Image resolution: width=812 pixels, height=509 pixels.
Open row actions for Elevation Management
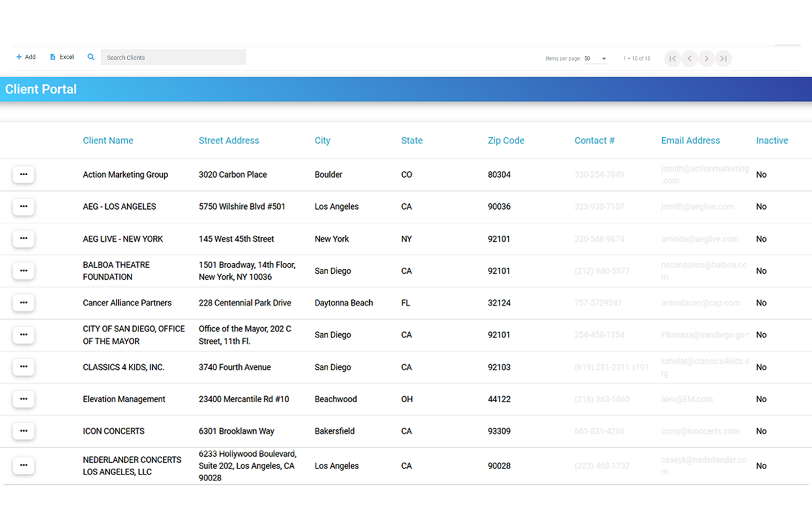[x=23, y=399]
